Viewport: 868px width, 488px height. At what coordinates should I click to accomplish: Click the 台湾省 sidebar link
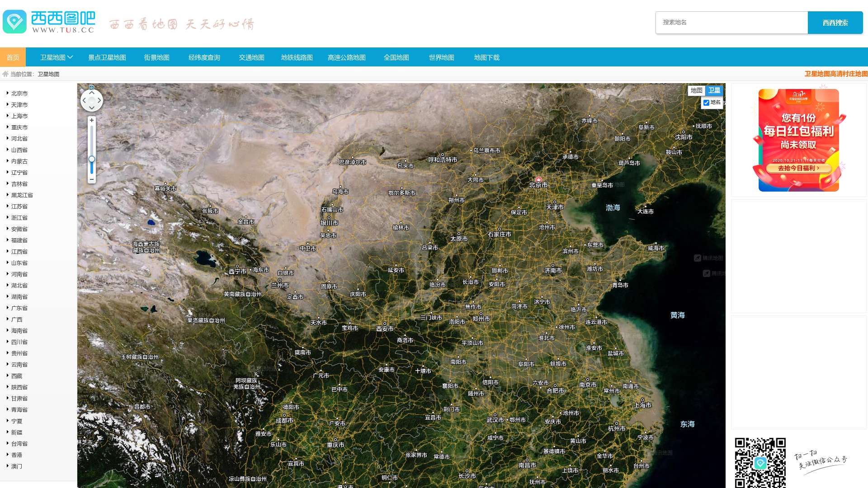coord(19,444)
